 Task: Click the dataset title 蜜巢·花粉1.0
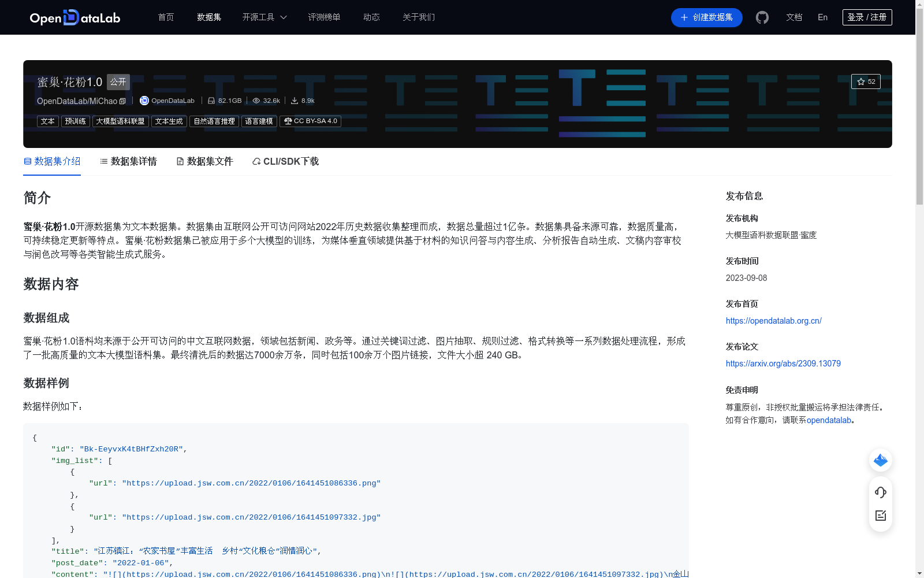click(70, 82)
